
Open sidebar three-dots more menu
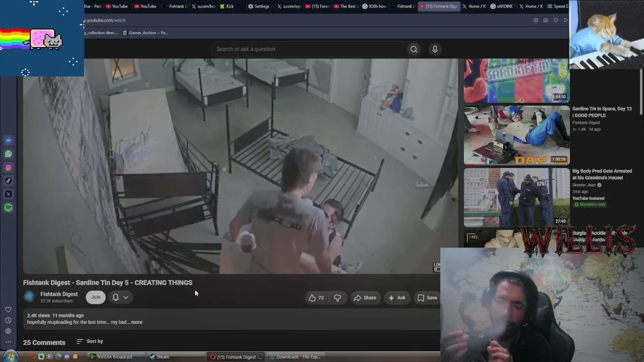[x=8, y=342]
